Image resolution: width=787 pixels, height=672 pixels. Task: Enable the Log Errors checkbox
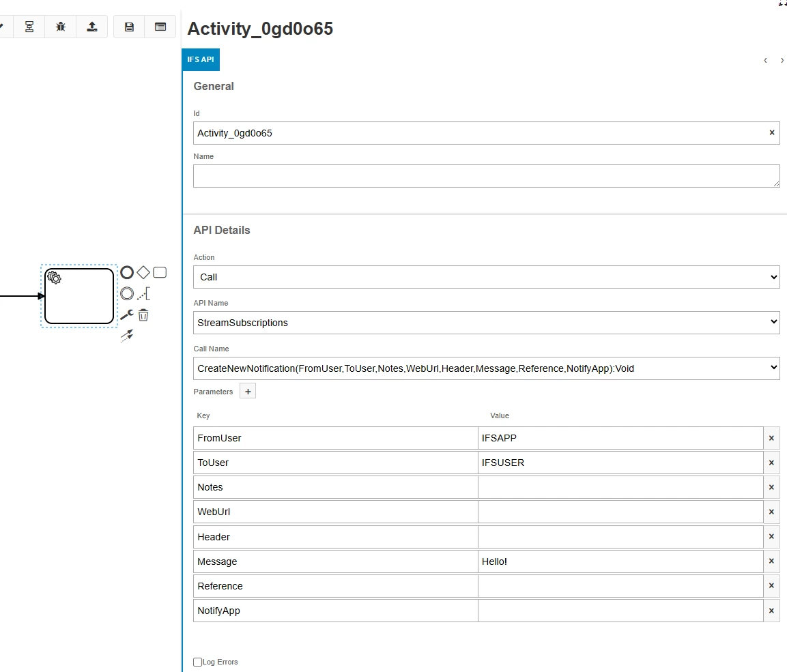[198, 662]
